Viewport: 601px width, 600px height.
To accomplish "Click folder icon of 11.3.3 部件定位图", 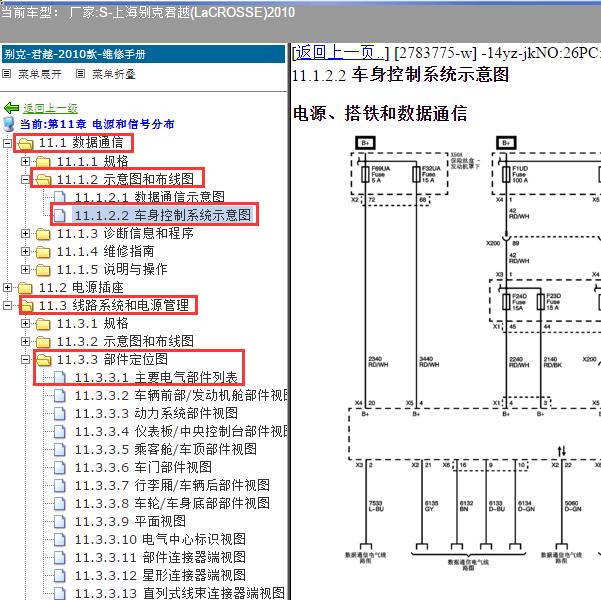I will point(43,360).
